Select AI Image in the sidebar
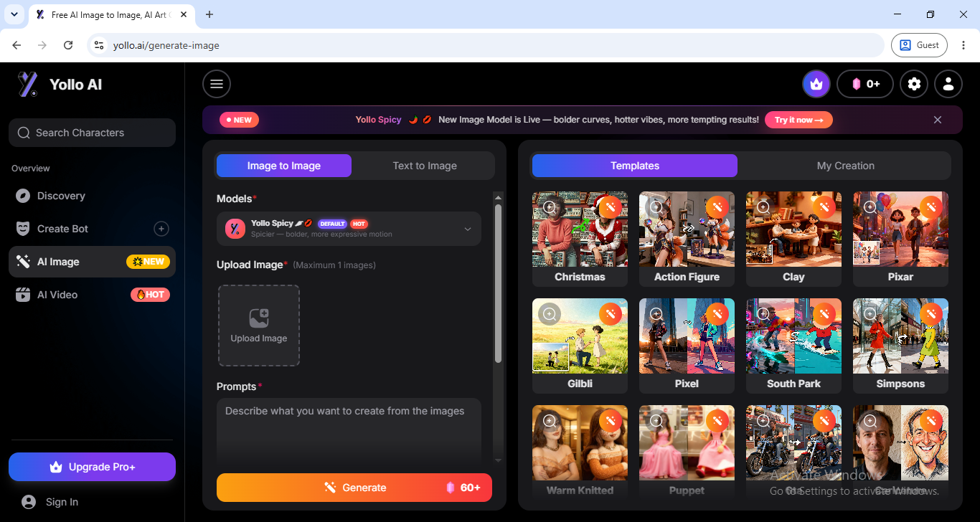Image resolution: width=980 pixels, height=522 pixels. point(92,262)
